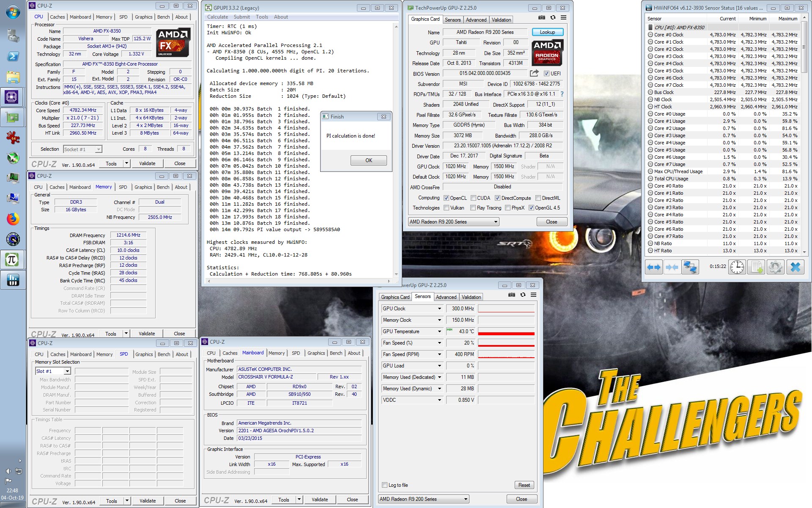Image resolution: width=812 pixels, height=508 pixels.
Task: Refresh GPU-Z Graphics Card window
Action: click(x=553, y=18)
